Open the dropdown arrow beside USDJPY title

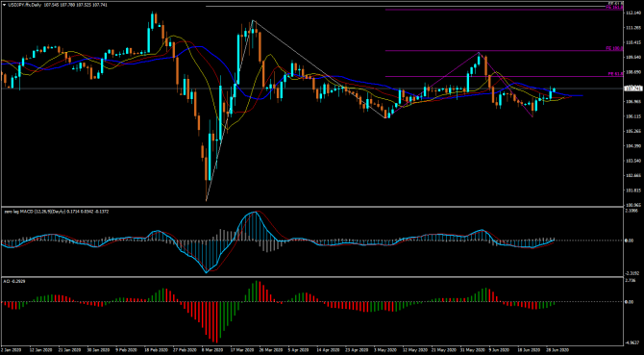click(x=4, y=4)
